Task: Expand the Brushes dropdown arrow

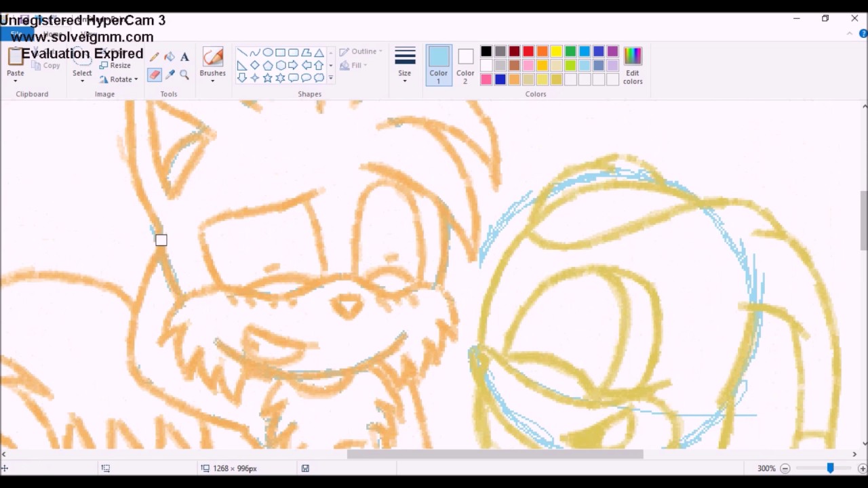Action: 212,81
